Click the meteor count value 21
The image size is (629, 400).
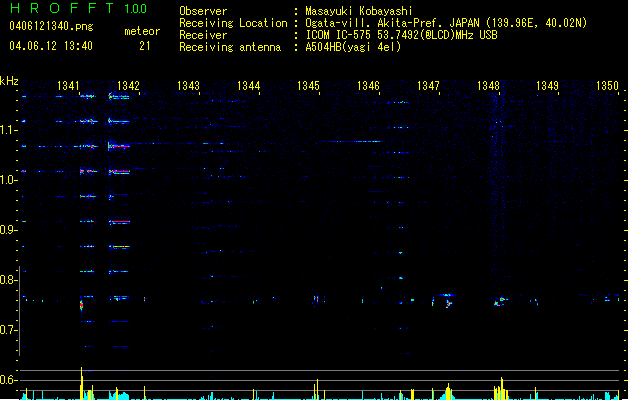pos(145,46)
